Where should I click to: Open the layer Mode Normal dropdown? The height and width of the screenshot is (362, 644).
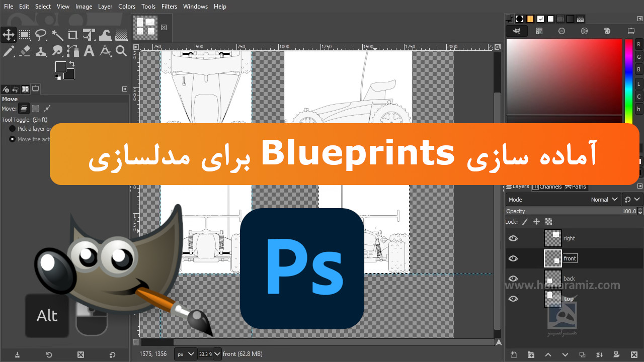[x=563, y=200]
